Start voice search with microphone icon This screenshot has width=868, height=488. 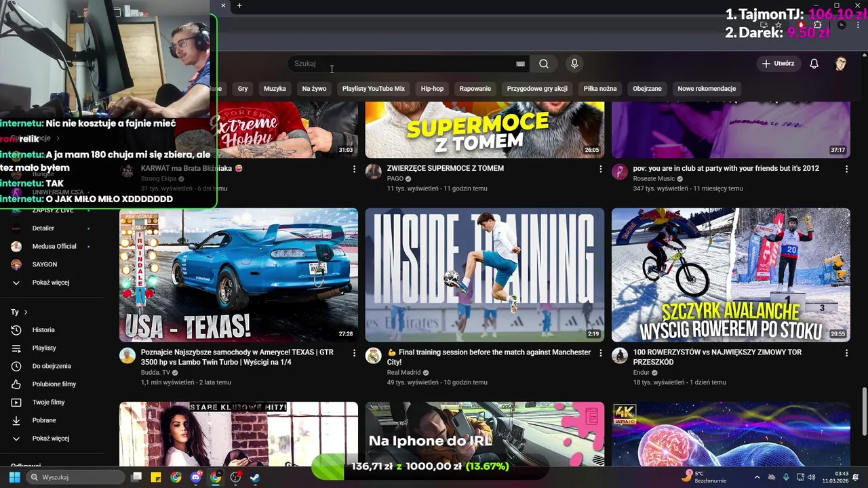click(574, 64)
